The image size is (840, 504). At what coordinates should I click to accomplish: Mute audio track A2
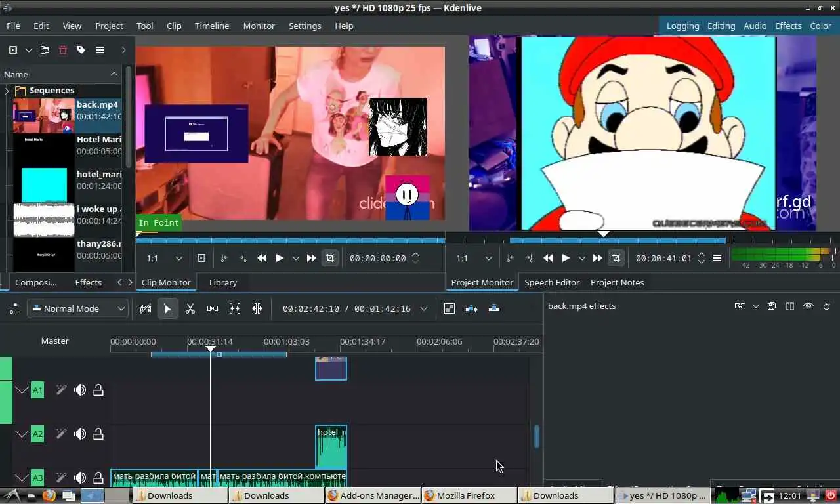pos(80,434)
